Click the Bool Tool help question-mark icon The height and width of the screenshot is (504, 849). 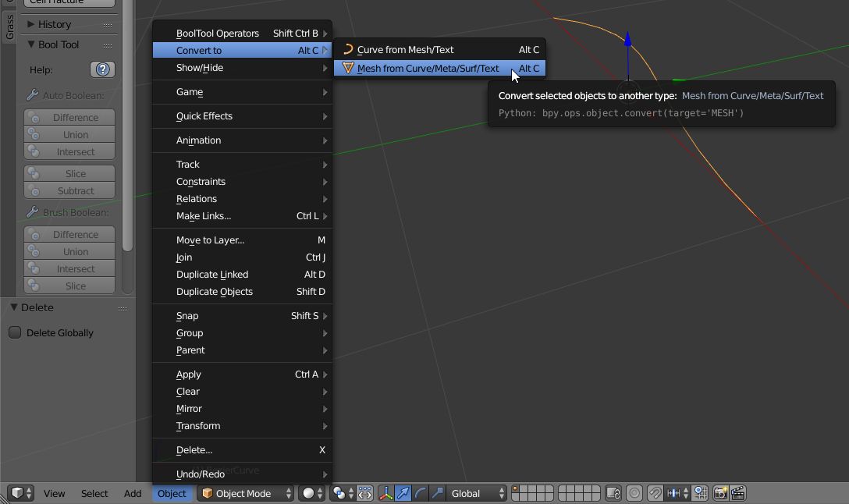coord(102,69)
